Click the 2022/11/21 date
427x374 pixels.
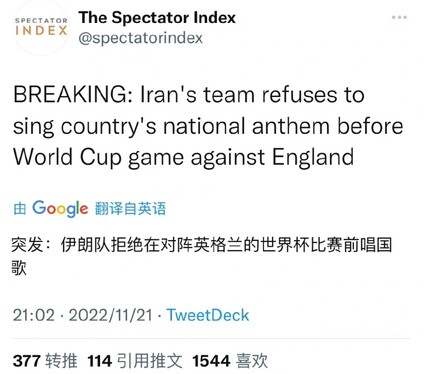111,315
